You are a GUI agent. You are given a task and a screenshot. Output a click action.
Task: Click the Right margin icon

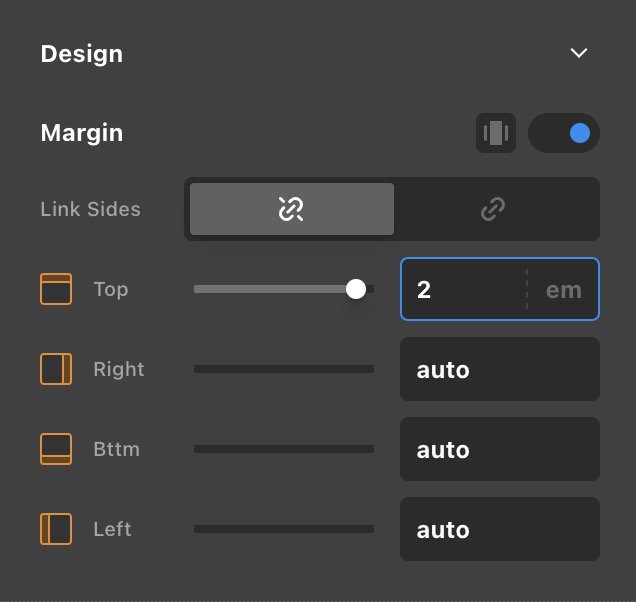[56, 369]
